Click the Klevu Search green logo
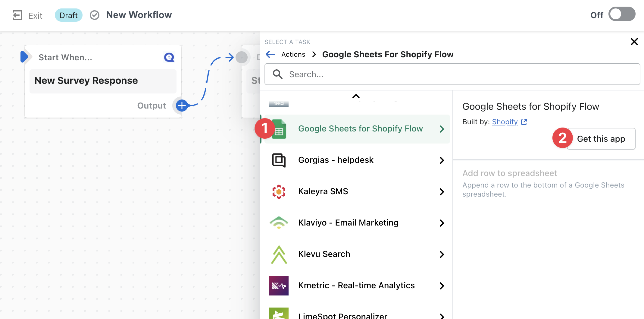 (279, 254)
